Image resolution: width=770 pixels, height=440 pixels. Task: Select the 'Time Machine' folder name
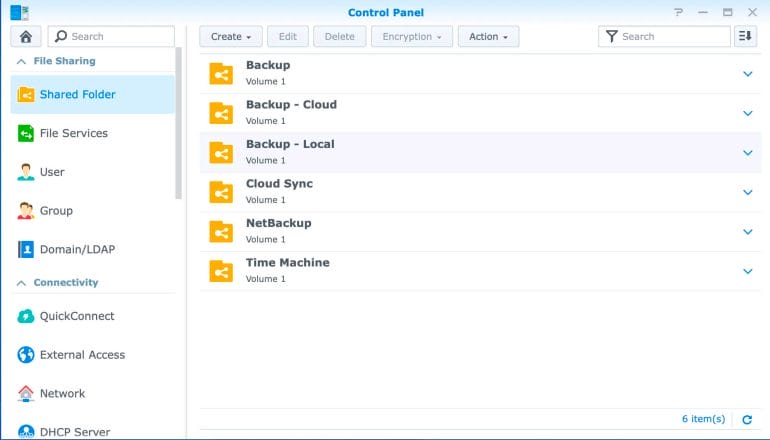coord(288,262)
